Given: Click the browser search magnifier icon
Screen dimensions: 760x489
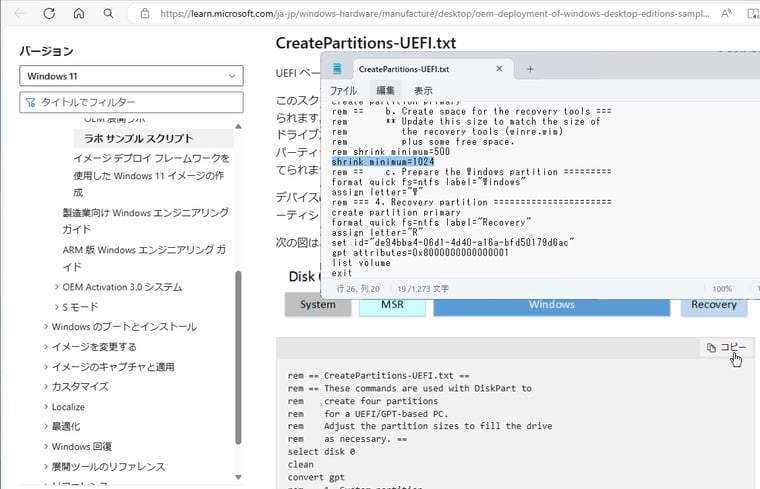Looking at the screenshot, I should 109,14.
